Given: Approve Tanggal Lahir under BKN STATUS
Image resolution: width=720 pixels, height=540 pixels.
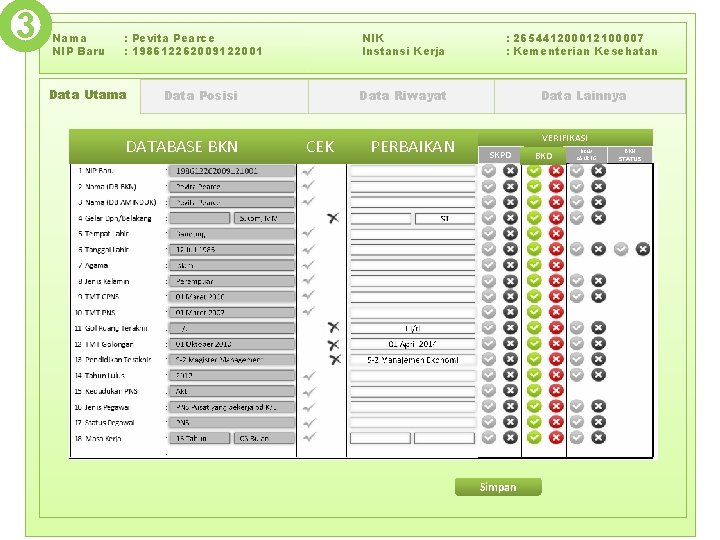Looking at the screenshot, I should pos(621,249).
